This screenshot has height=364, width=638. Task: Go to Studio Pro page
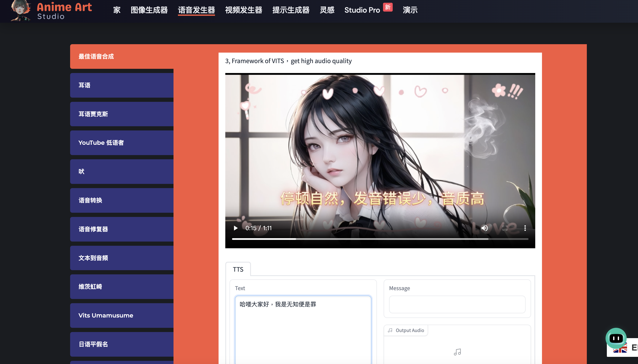pyautogui.click(x=362, y=10)
